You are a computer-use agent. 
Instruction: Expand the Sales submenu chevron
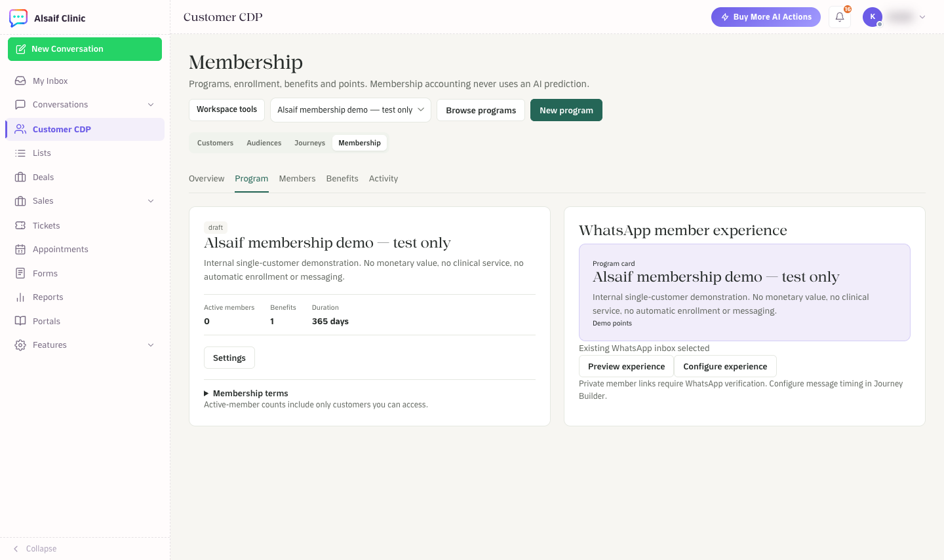click(151, 201)
